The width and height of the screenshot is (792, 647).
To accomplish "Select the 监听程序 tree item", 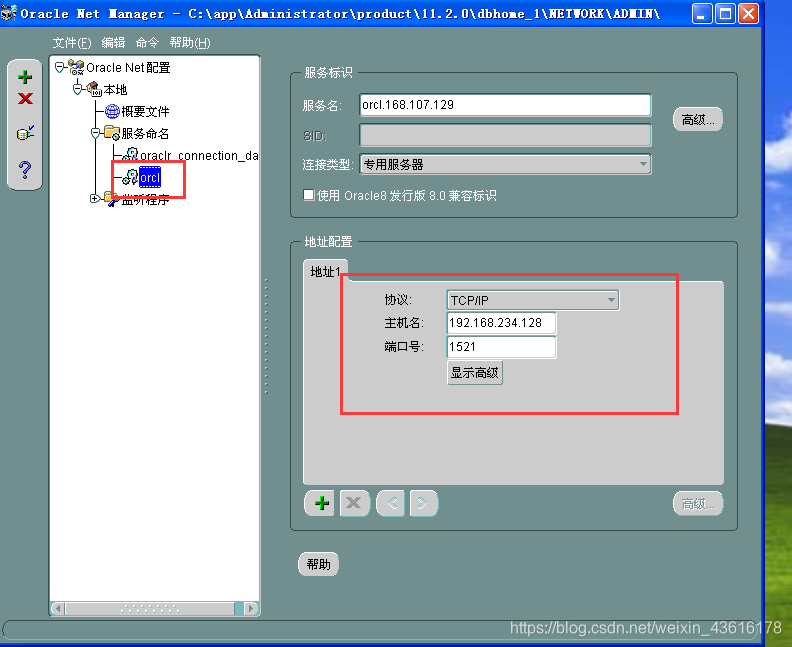I will pos(145,200).
